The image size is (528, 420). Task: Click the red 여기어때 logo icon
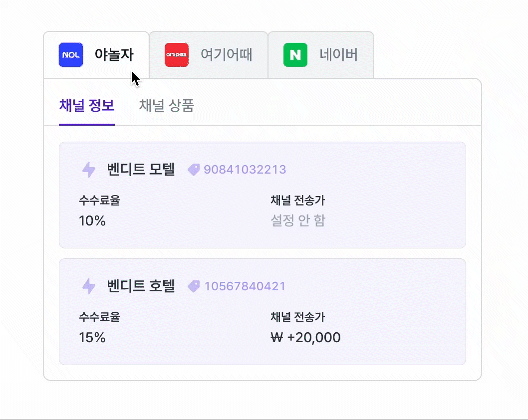[177, 55]
